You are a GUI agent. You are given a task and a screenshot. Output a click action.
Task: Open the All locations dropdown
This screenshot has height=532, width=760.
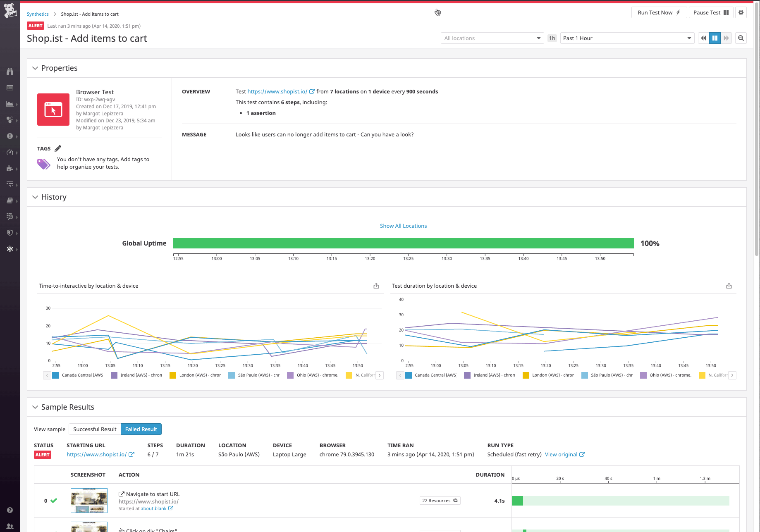pyautogui.click(x=492, y=38)
